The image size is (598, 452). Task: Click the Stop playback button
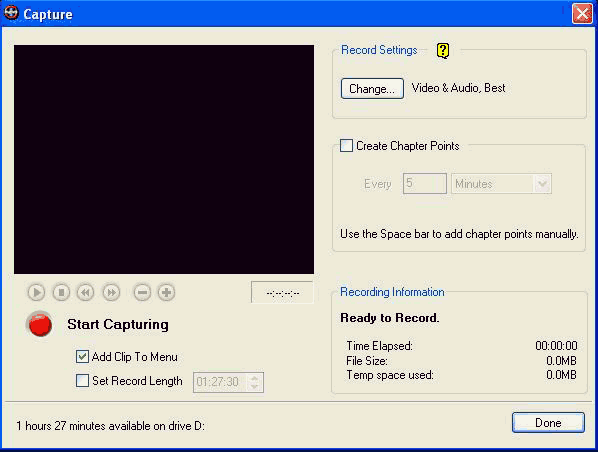61,293
